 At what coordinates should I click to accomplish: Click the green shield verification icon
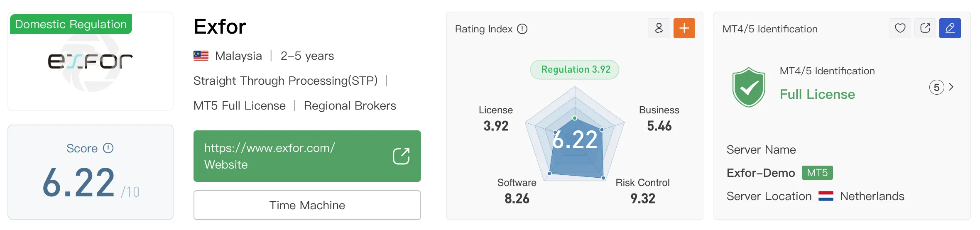point(749,87)
